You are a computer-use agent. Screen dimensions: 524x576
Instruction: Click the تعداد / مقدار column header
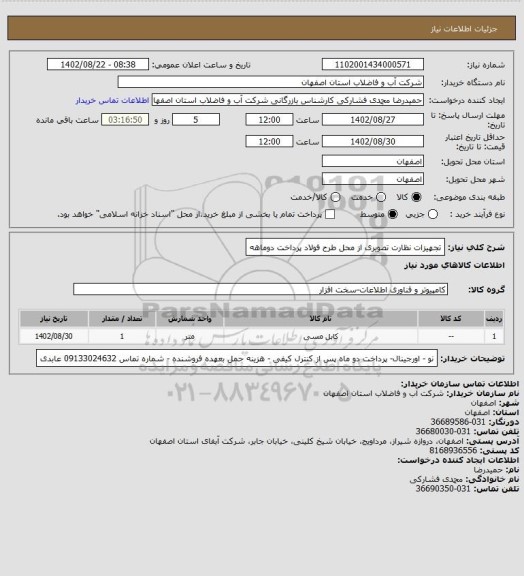pos(122,318)
